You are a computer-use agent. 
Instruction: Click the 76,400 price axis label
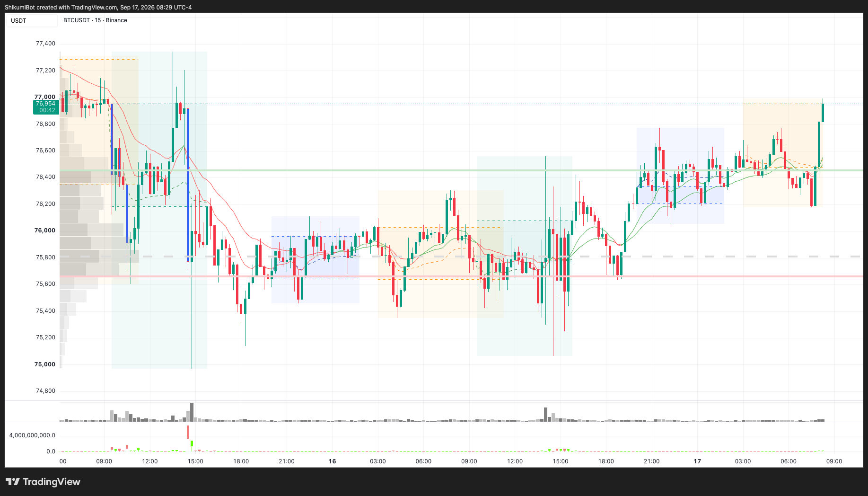pos(45,177)
